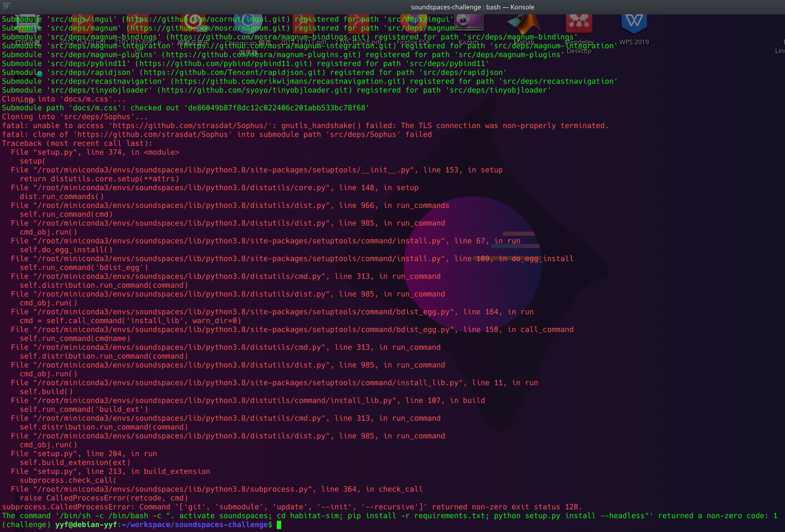Open the Tencent rapidjson GitHub URL
785x532 pixels.
click(x=232, y=72)
